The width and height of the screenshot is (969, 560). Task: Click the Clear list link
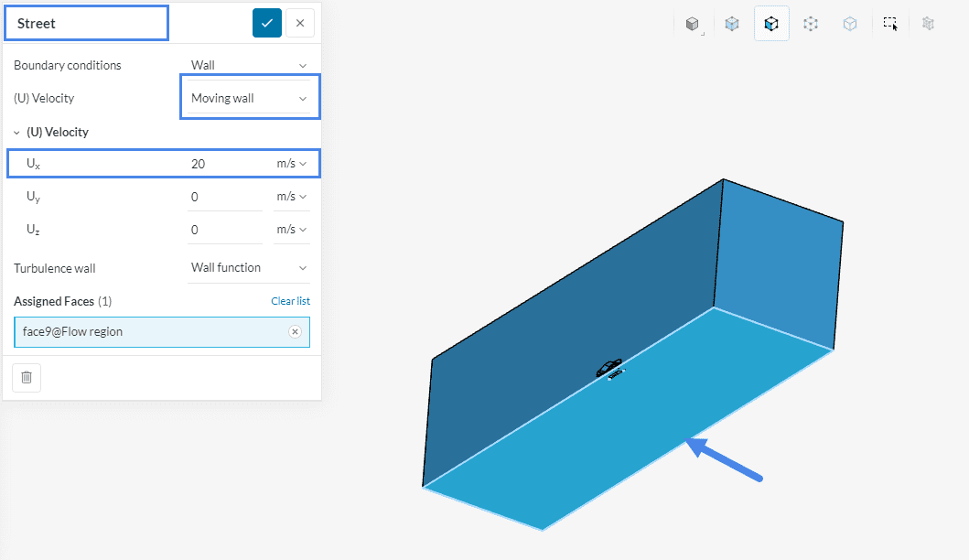(290, 301)
